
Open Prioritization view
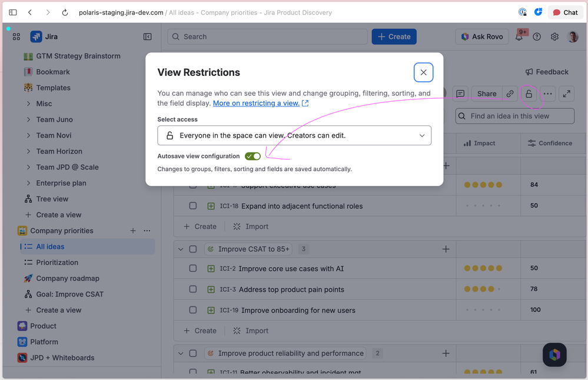(x=57, y=262)
